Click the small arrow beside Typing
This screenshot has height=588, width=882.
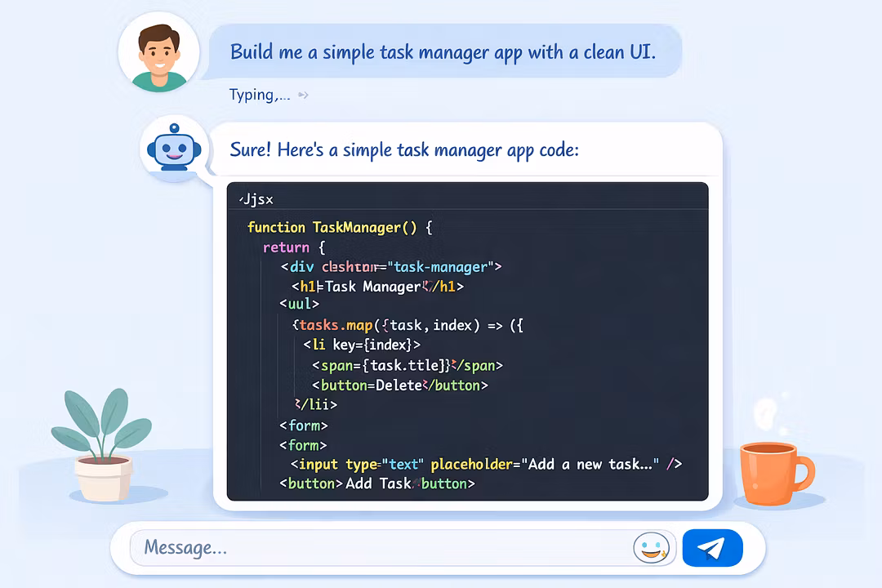[303, 96]
